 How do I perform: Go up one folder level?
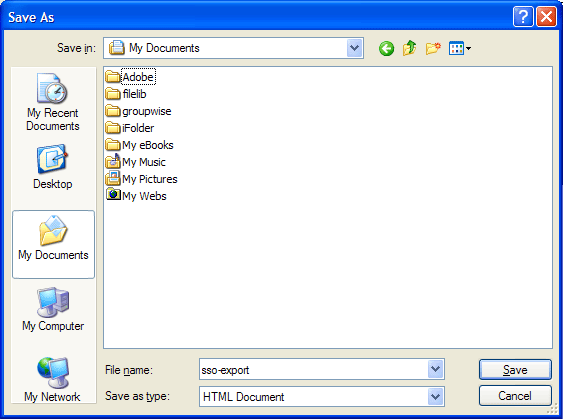pyautogui.click(x=409, y=48)
